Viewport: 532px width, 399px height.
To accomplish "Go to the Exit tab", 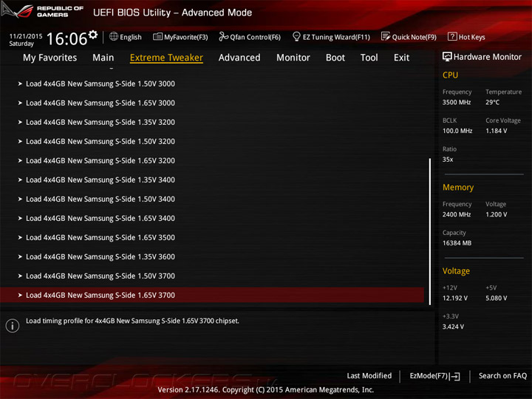I will 402,58.
